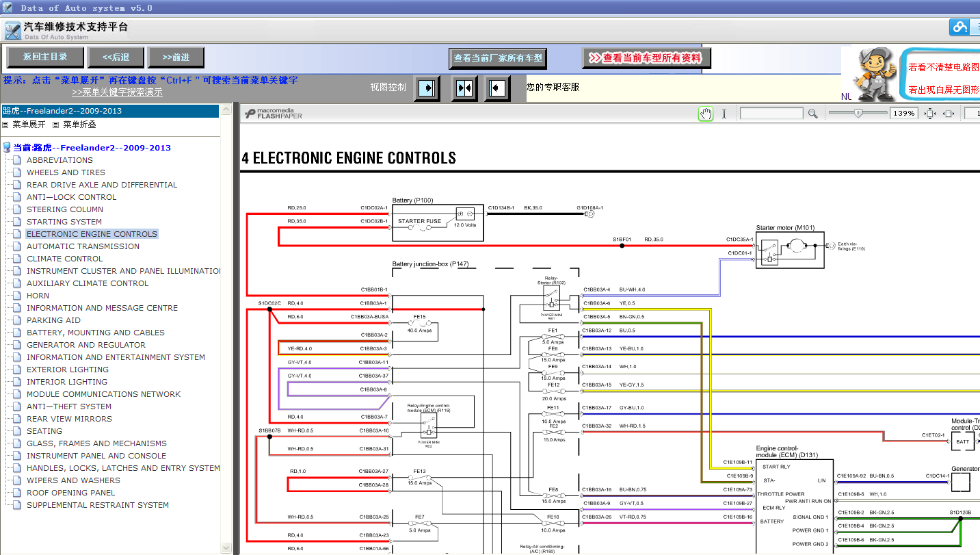Click the fit-page zoom icon
The image size is (980, 555).
coord(929,114)
